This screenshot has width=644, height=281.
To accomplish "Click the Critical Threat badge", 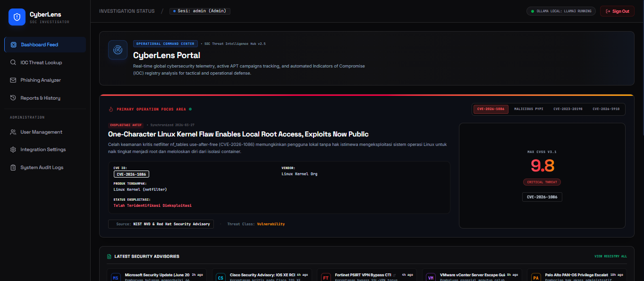I will (542, 182).
